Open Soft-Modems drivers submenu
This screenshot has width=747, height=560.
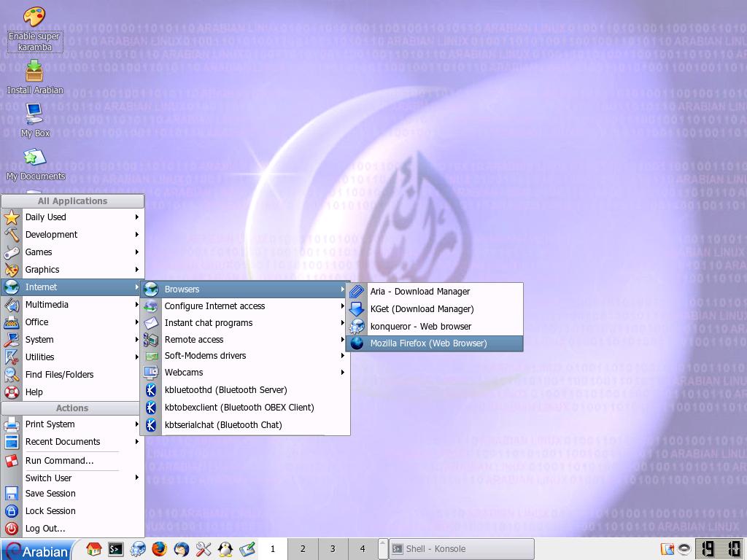(x=245, y=356)
